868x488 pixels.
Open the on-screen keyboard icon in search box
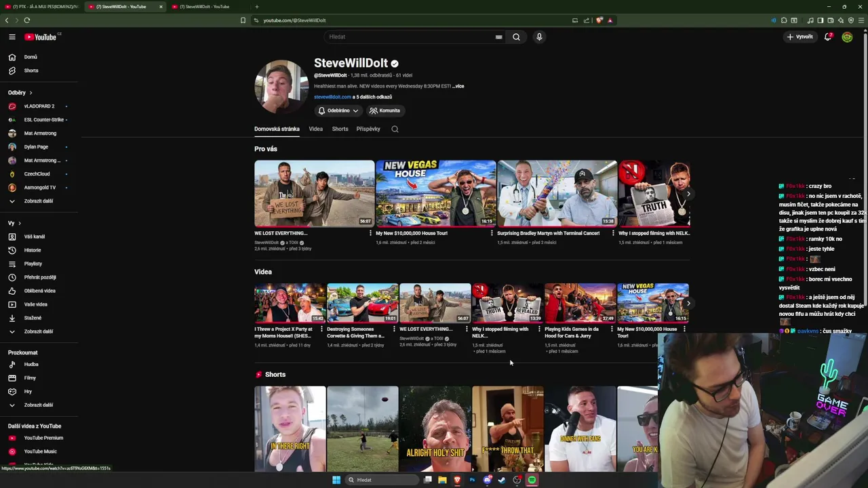tap(498, 37)
